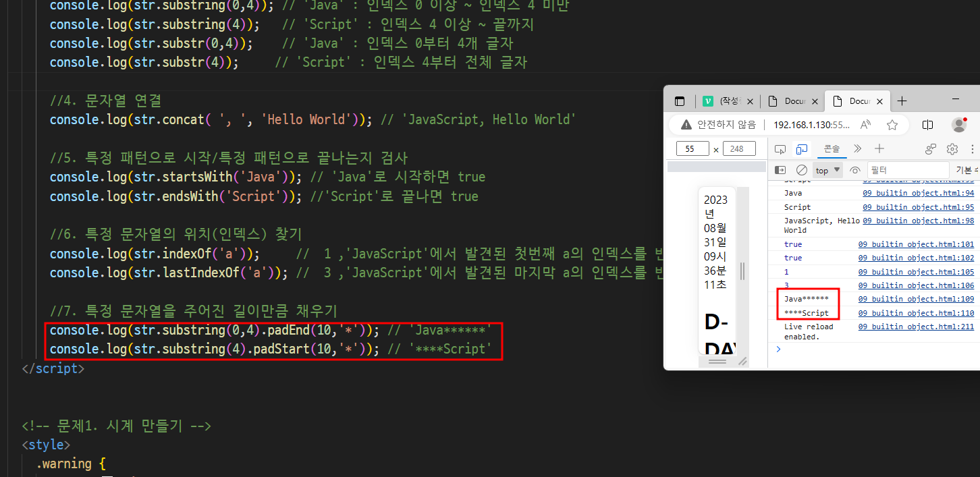Open the split screen icon in the browser toolbar
980x477 pixels.
pyautogui.click(x=928, y=125)
